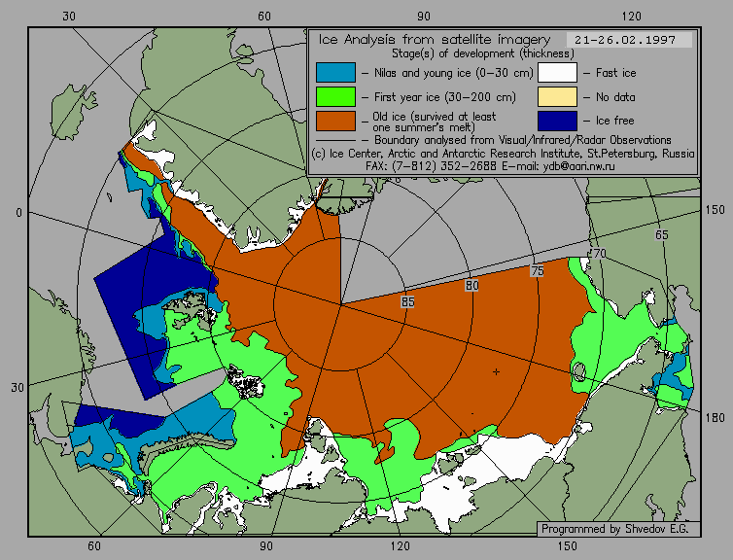Click the 80 latitude label

(471, 286)
